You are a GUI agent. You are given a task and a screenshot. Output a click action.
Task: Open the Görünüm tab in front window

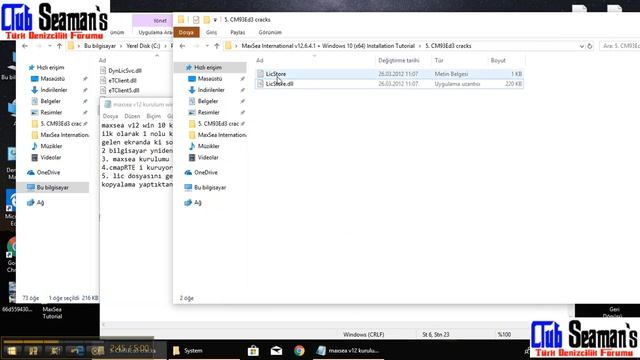[270, 32]
